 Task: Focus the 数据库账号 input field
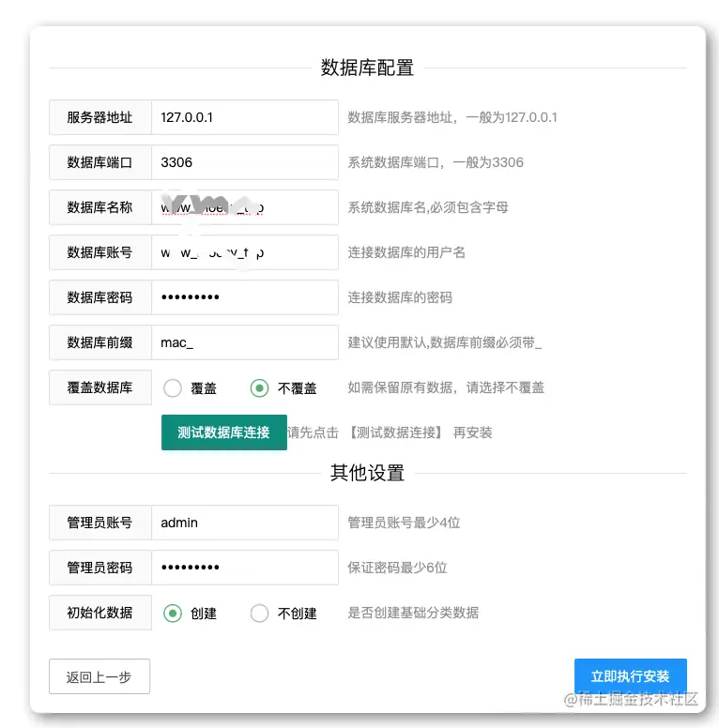[x=244, y=252]
